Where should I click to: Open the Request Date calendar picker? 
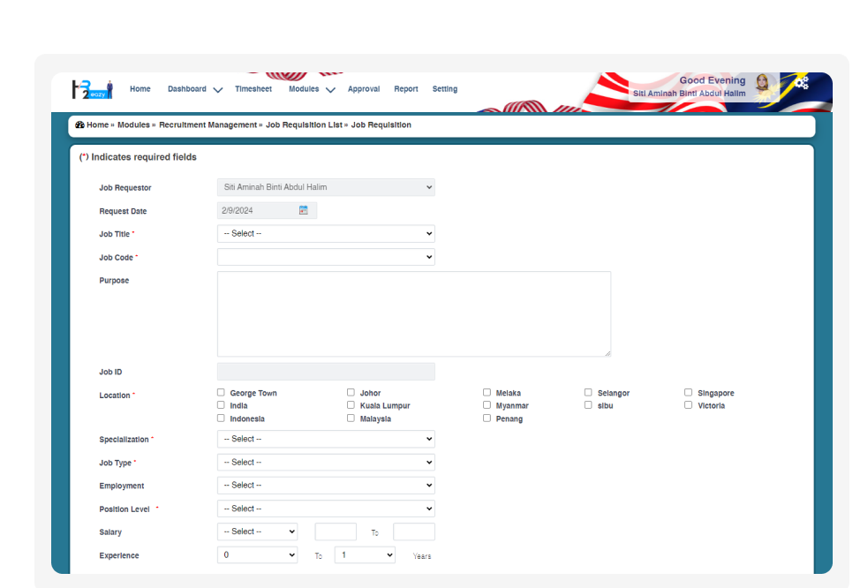tap(303, 210)
